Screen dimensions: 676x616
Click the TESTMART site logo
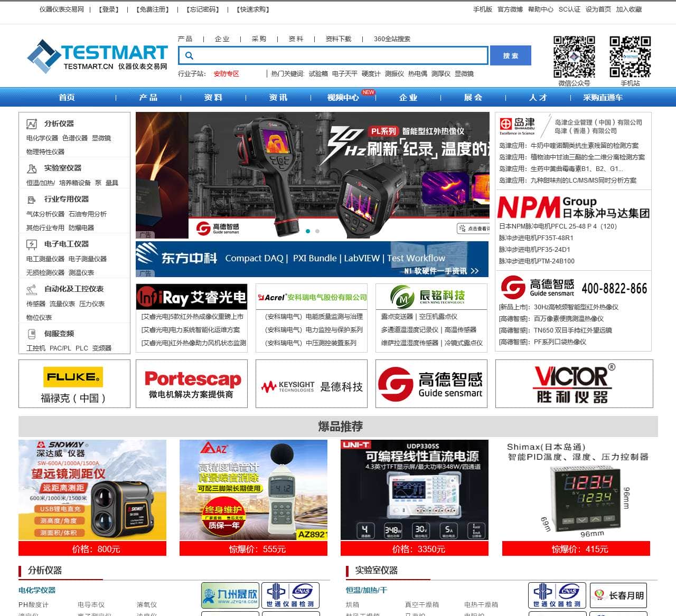pyautogui.click(x=97, y=56)
